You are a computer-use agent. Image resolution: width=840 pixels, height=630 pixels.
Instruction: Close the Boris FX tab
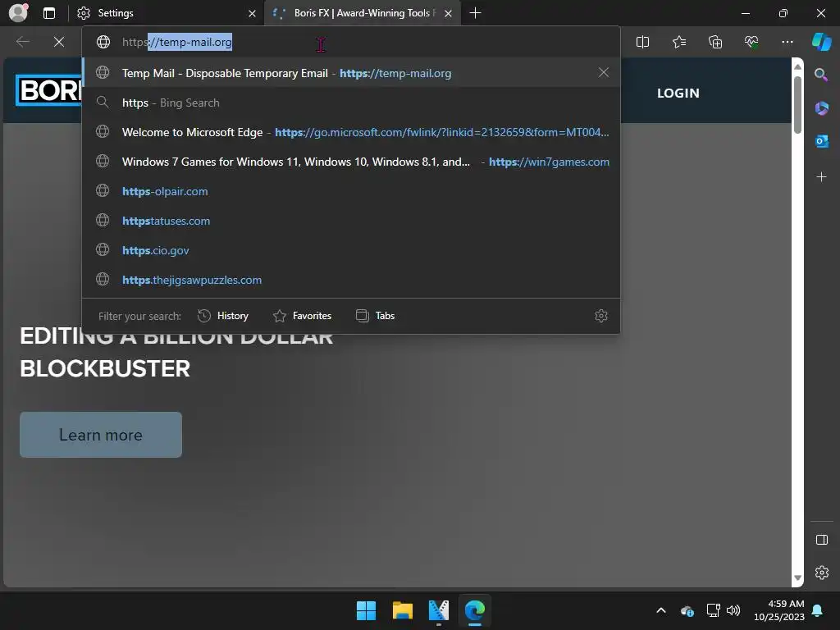pos(449,13)
